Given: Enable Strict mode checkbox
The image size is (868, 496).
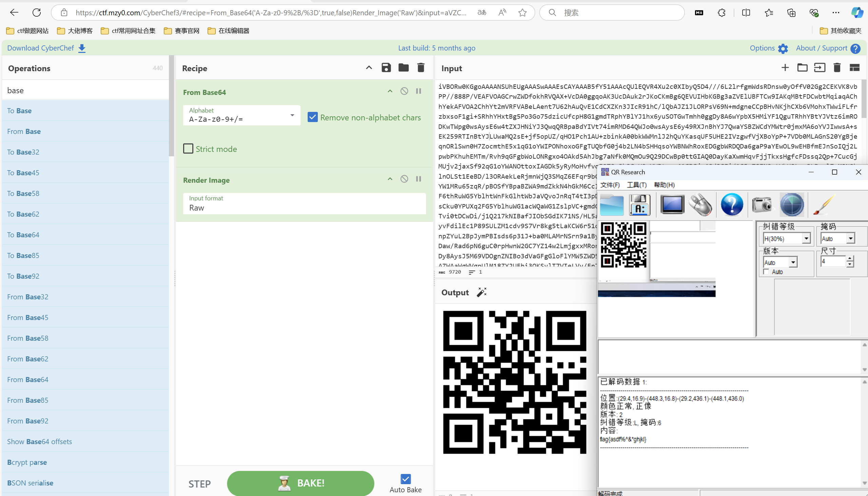Looking at the screenshot, I should tap(188, 148).
